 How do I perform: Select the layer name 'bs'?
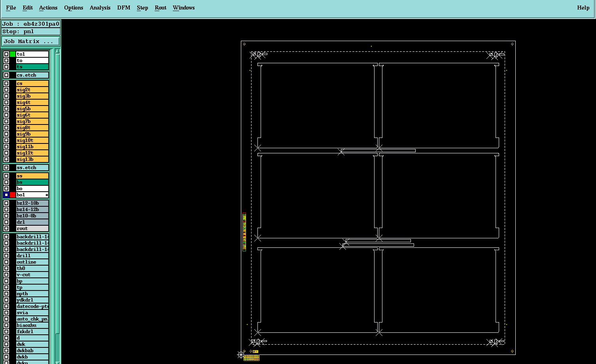(32, 182)
